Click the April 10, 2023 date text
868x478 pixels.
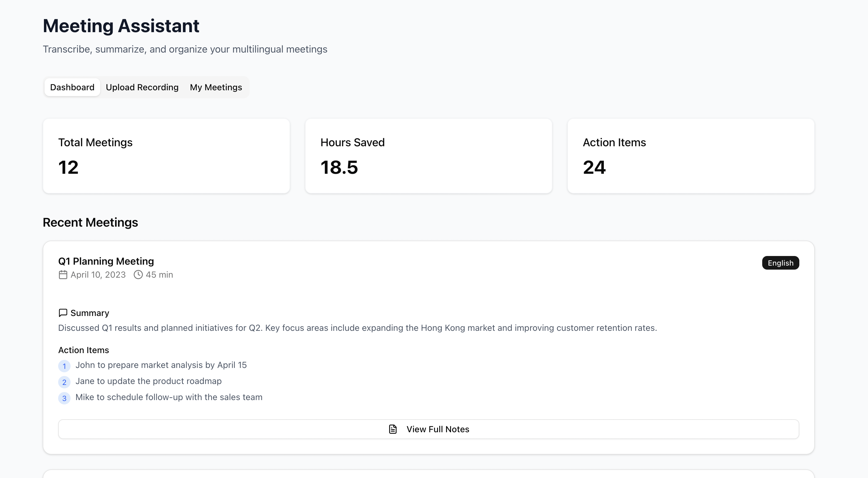[98, 275]
